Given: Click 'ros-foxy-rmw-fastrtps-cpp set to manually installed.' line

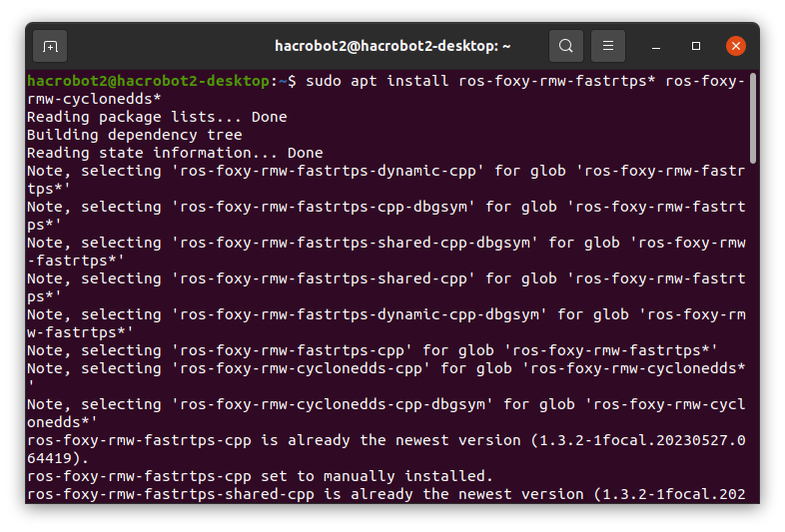Looking at the screenshot, I should pos(260,476).
